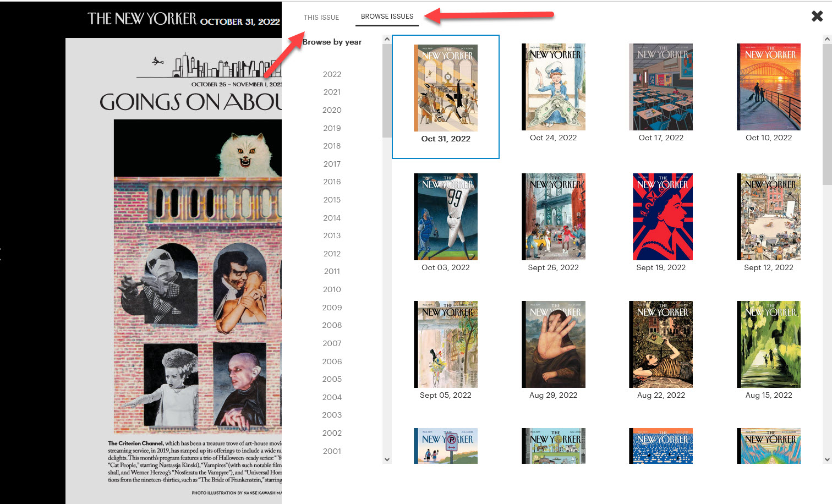Jump to year 2010 issues
Screen dimensions: 832x504
(332, 289)
